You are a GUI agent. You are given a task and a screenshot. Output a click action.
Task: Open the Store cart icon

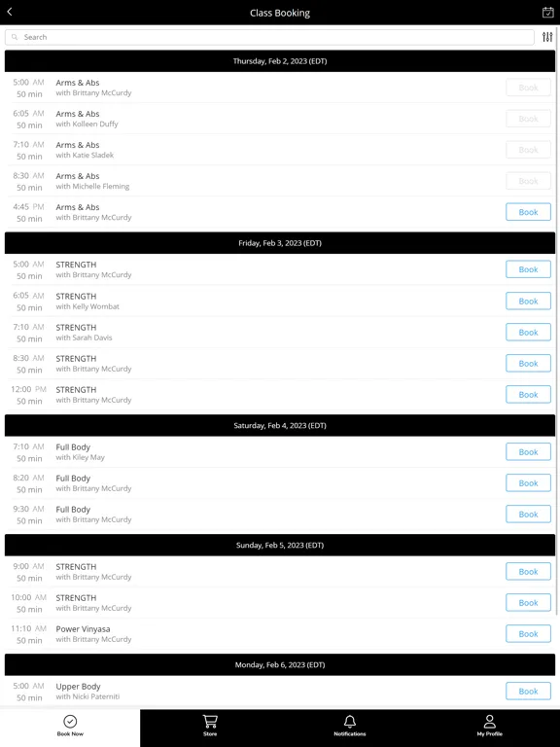[x=210, y=722]
